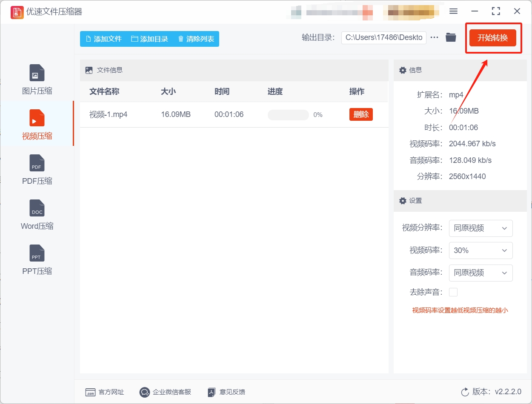Select the 图片压缩 sidebar icon
Screen dimensions: 532x404
point(37,79)
